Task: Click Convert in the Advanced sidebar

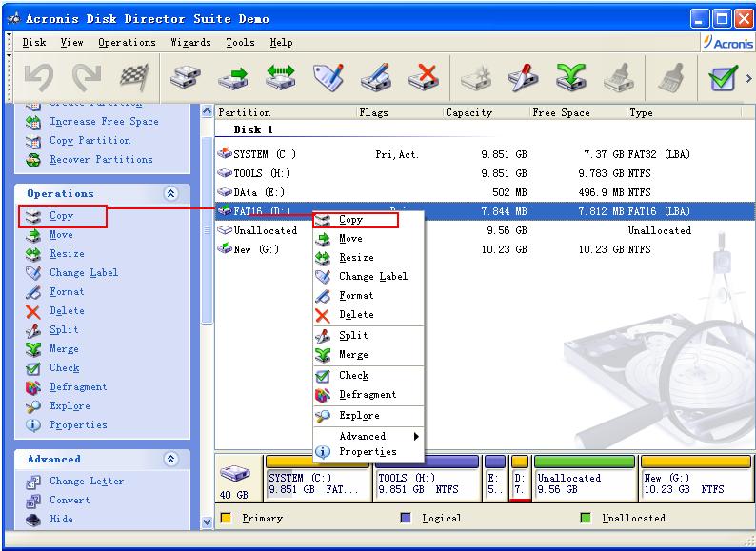Action: tap(70, 500)
